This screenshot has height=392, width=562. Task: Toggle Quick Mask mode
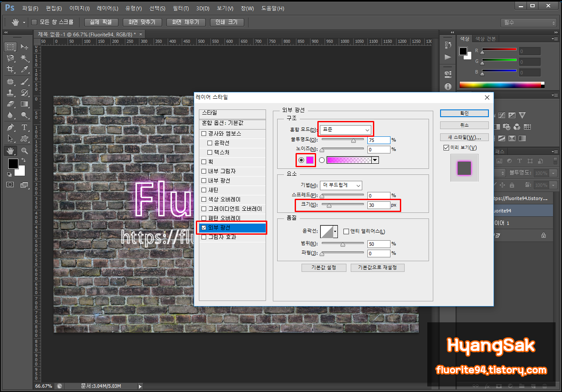11,185
